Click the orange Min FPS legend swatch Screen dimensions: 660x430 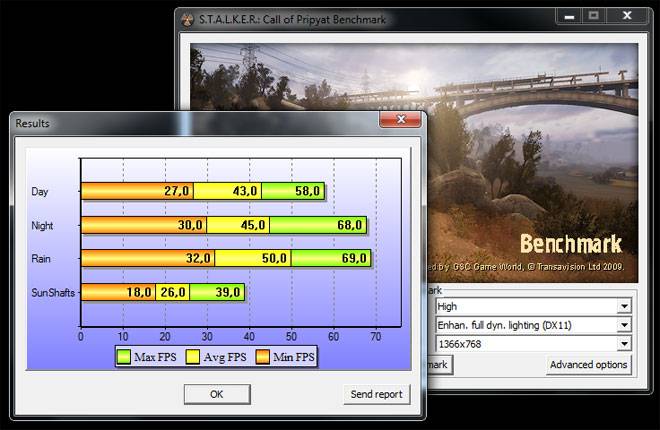262,357
